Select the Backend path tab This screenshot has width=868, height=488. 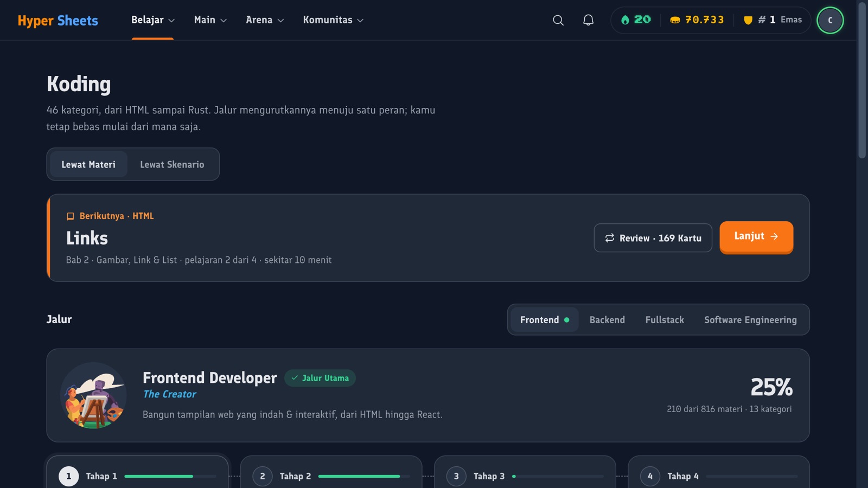point(607,320)
